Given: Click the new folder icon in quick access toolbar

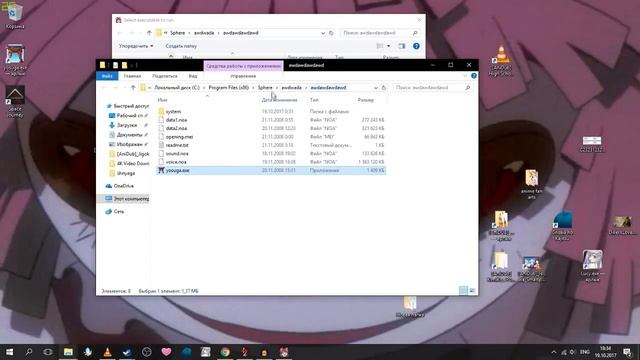Looking at the screenshot, I should coord(124,65).
